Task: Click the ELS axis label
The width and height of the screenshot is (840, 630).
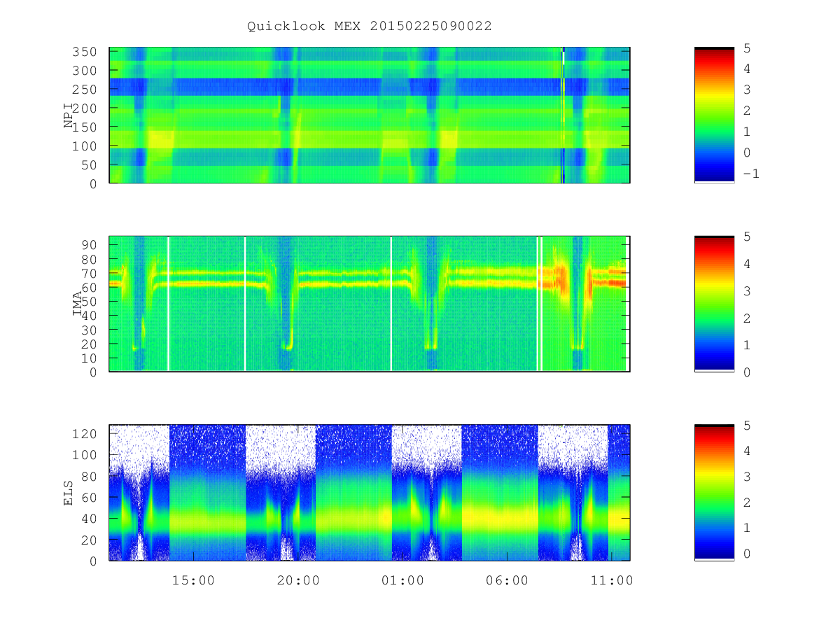Action: point(69,493)
